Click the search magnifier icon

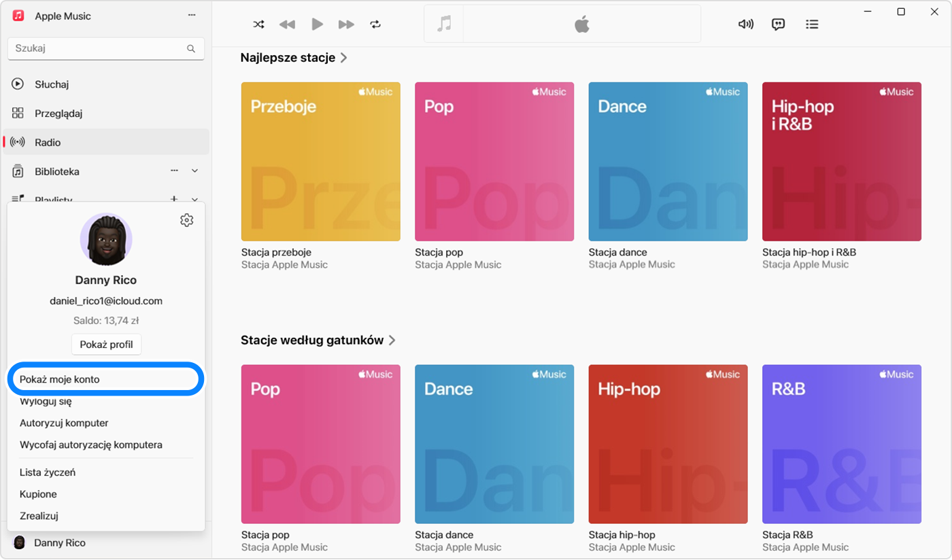(x=191, y=49)
